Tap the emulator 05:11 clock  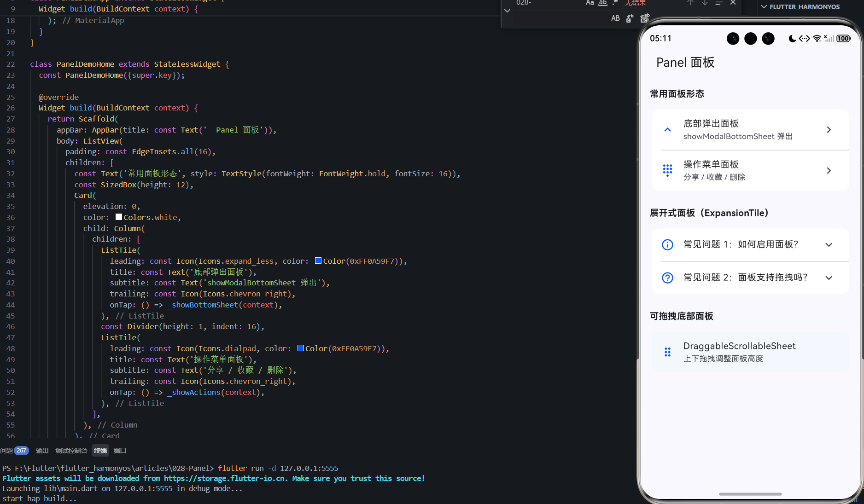[660, 39]
